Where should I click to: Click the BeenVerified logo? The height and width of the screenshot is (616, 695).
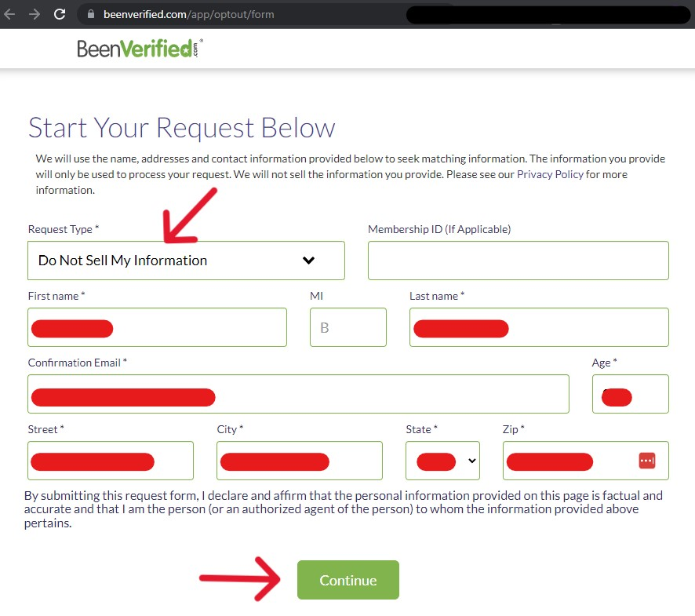[x=140, y=49]
